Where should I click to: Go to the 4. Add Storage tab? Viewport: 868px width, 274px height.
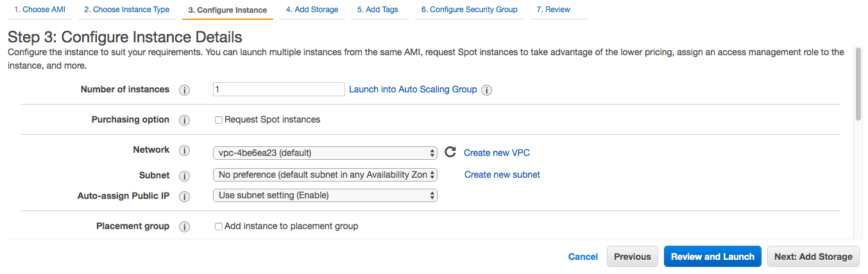click(x=312, y=10)
